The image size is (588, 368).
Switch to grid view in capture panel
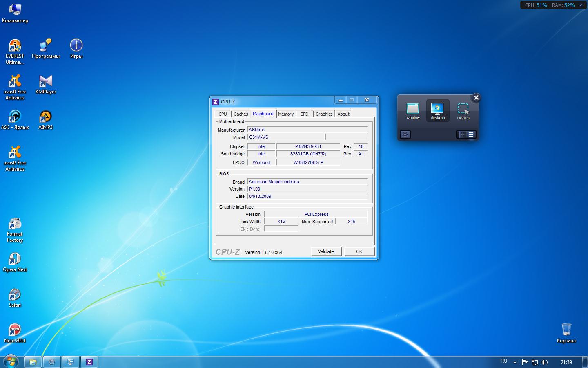point(462,135)
